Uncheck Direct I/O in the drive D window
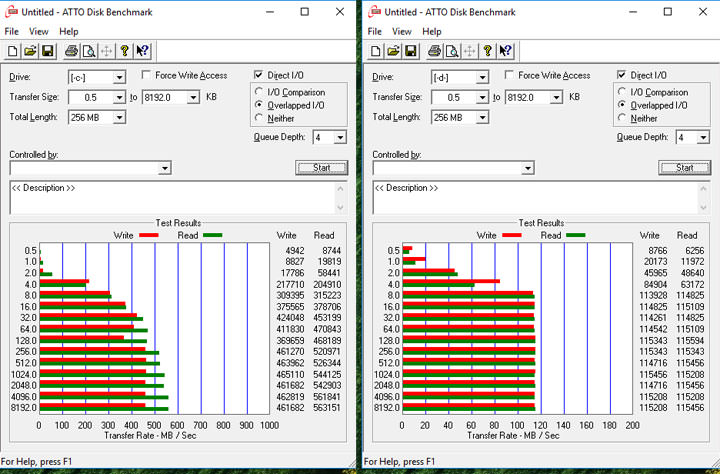720x474 pixels. pyautogui.click(x=622, y=75)
